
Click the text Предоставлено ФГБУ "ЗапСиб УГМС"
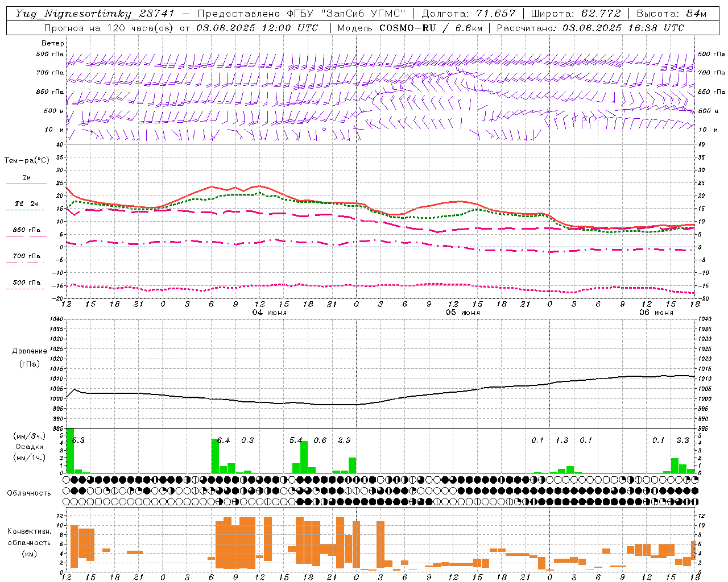click(x=301, y=14)
